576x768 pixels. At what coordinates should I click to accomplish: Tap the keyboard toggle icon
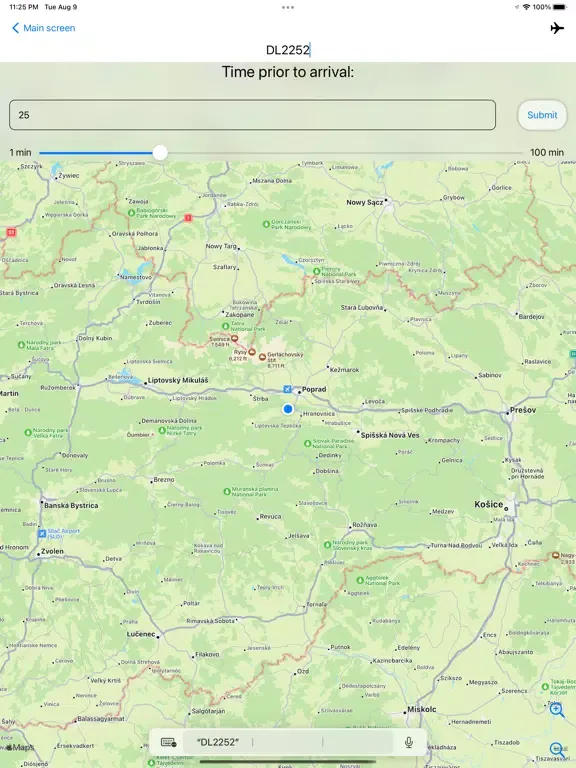168,743
